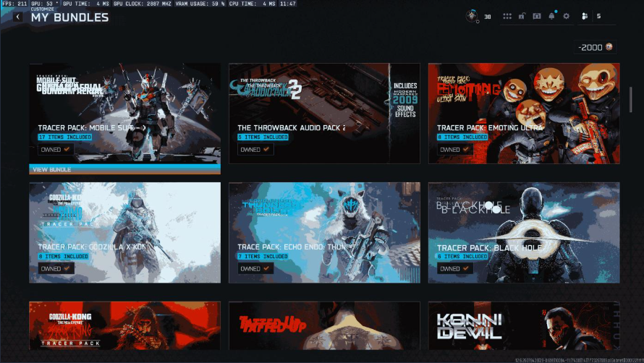
Task: Click the GPU clock readout
Action: pyautogui.click(x=142, y=4)
